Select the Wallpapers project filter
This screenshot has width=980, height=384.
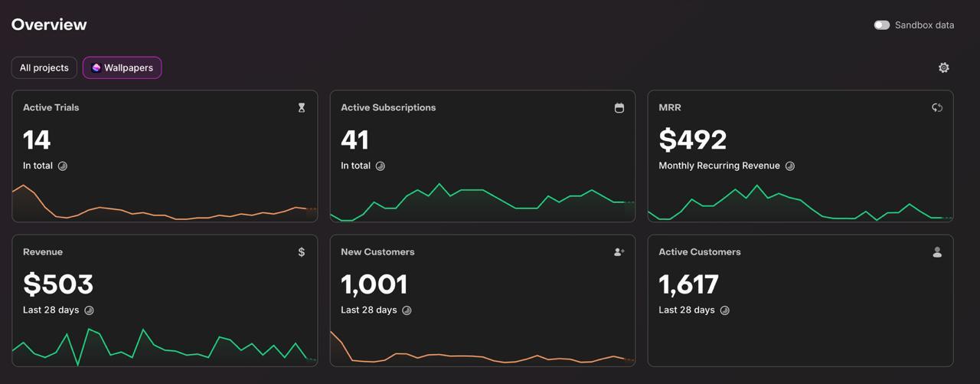click(x=122, y=67)
